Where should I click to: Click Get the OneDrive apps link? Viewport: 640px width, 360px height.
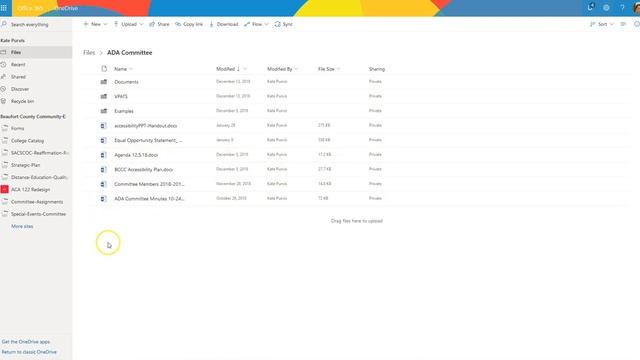tap(26, 342)
